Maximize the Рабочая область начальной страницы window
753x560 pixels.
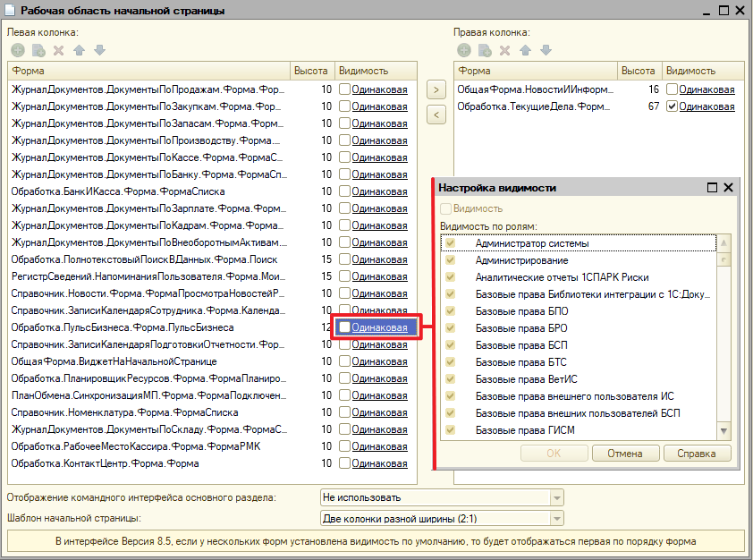click(723, 10)
